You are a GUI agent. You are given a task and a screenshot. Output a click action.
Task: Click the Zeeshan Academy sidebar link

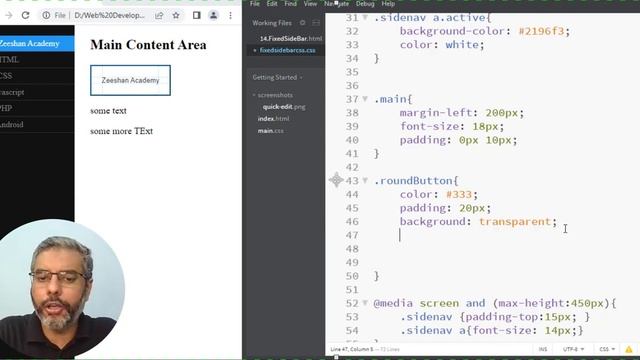point(37,43)
